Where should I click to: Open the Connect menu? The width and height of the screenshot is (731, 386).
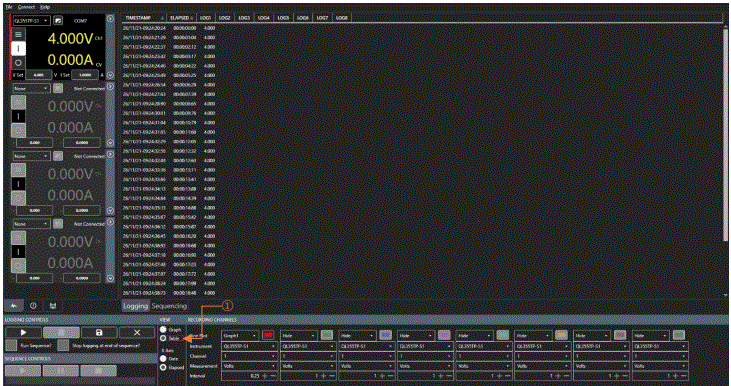26,7
